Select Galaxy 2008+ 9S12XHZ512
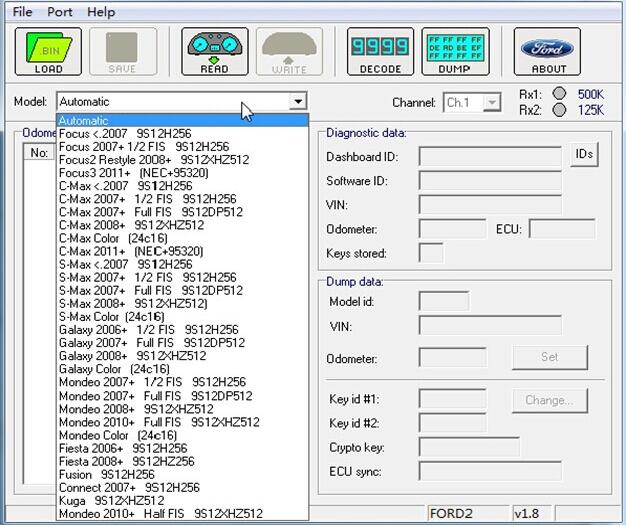626x527 pixels. tap(182, 356)
